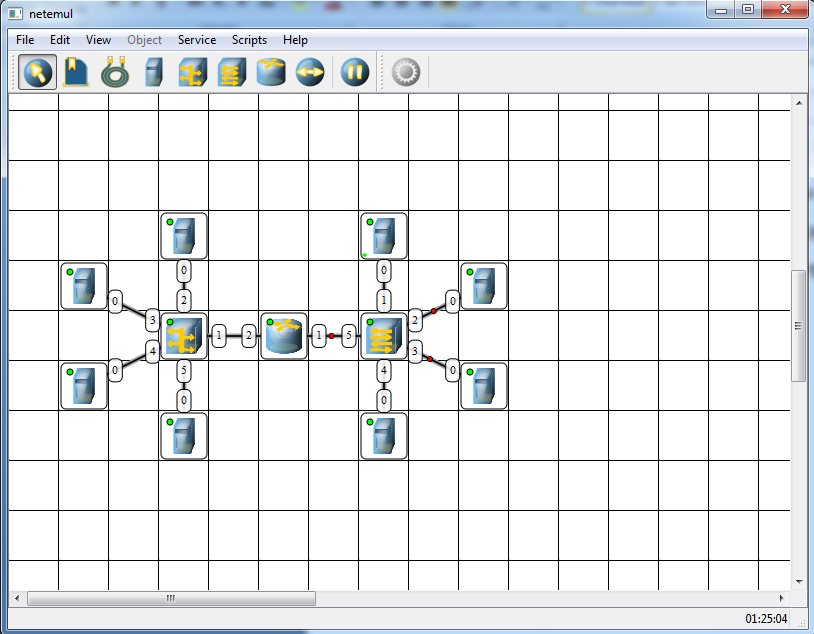Select the router in the center
Viewport: 814px width, 634px height.
(283, 336)
